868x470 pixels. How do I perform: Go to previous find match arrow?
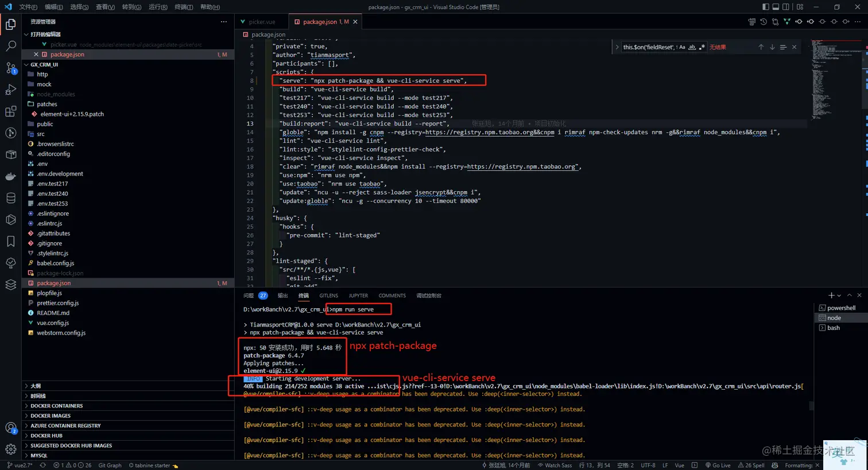(761, 47)
